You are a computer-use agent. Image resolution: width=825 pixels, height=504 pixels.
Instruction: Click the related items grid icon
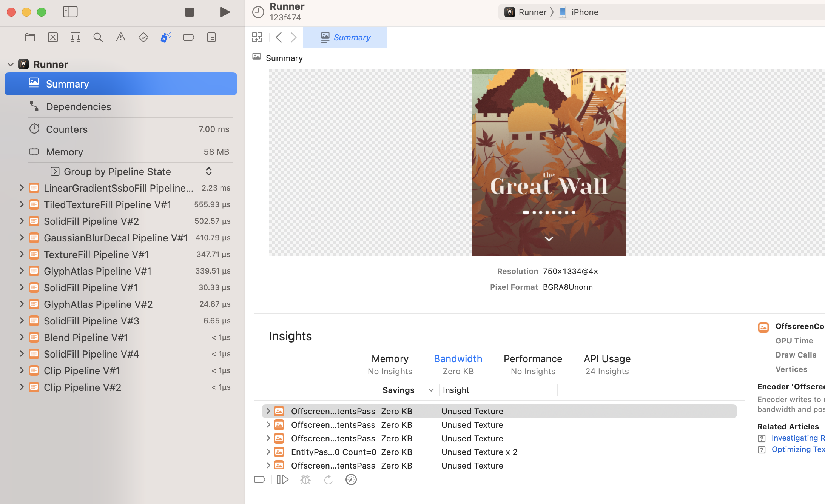(257, 37)
